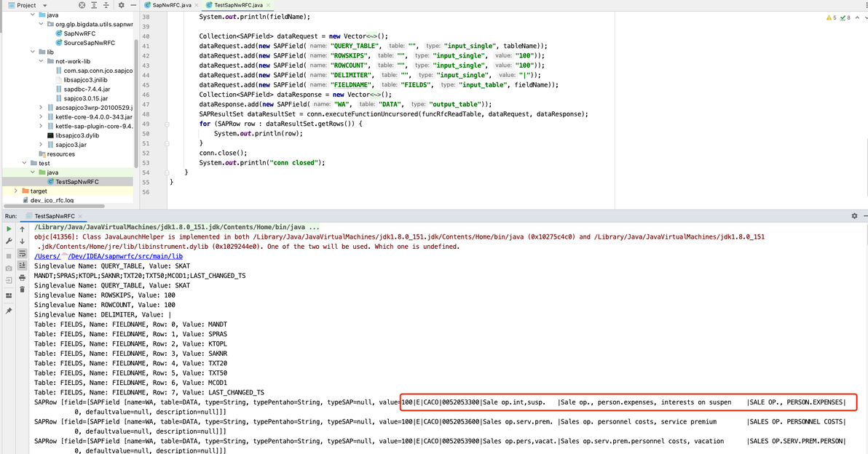Open SapNwRFC class in tree

79,33
